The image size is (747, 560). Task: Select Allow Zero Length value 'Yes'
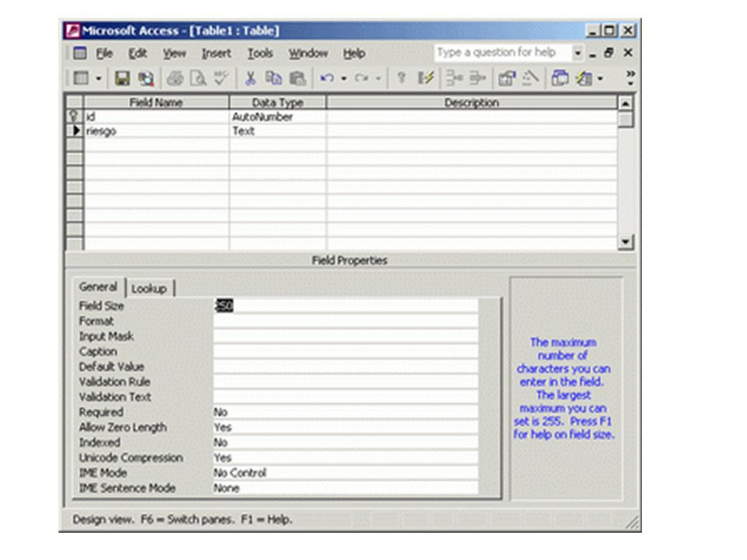tap(345, 428)
